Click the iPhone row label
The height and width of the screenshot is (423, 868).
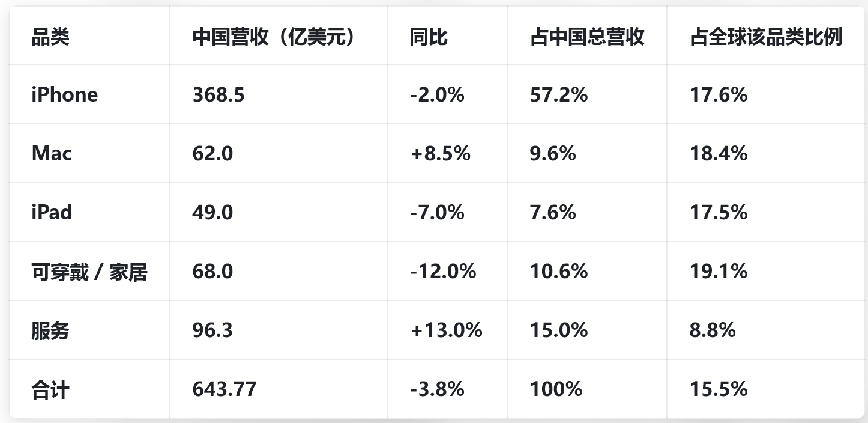(x=64, y=94)
